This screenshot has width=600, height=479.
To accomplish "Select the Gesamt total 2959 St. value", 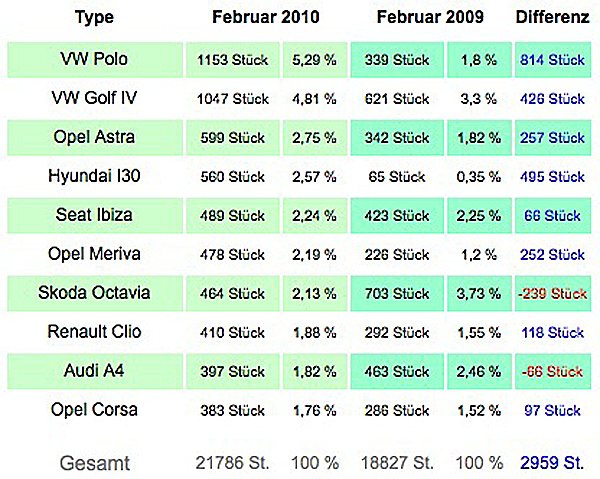I will coord(552,463).
